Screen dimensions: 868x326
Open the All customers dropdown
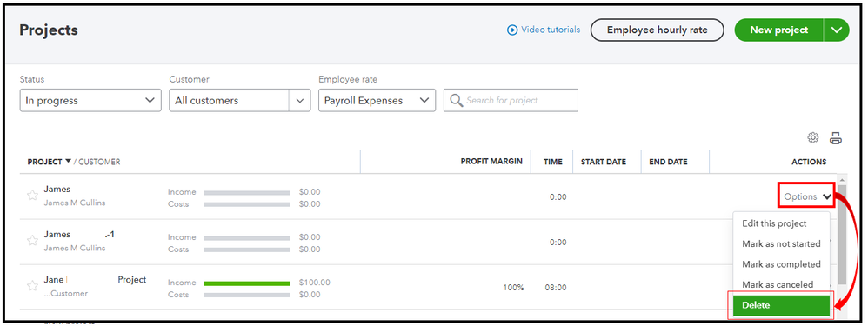coord(240,101)
